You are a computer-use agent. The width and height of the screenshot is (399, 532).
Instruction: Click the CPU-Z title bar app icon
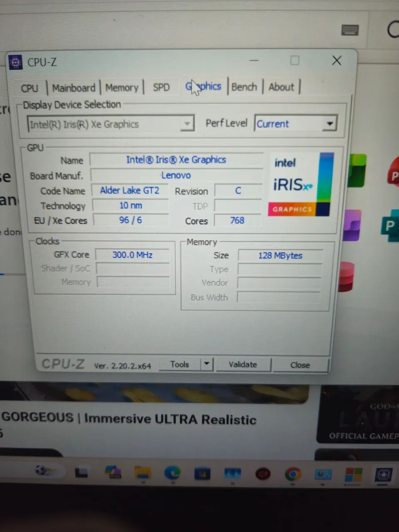pos(16,63)
